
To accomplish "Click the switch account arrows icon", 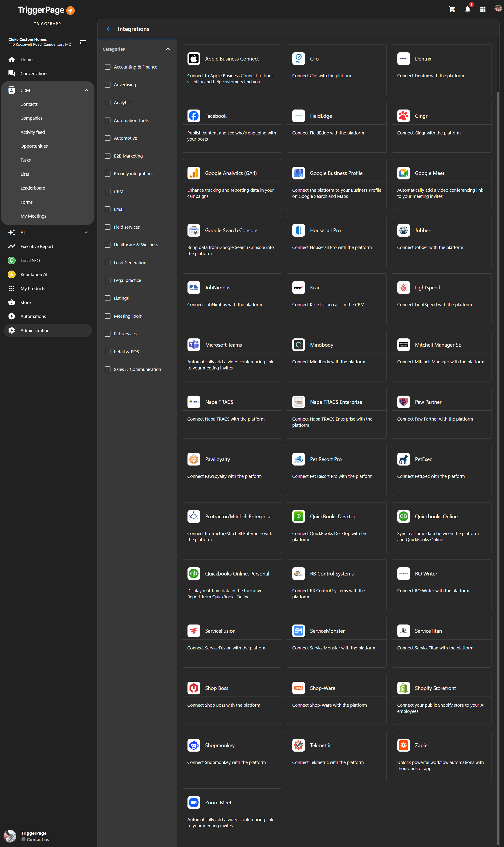I will (x=83, y=42).
